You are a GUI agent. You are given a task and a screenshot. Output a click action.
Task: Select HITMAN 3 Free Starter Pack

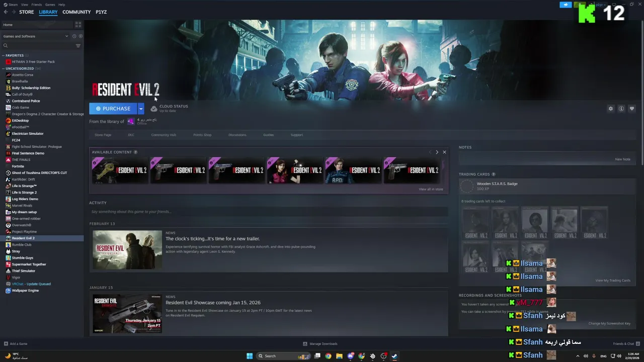coord(33,62)
